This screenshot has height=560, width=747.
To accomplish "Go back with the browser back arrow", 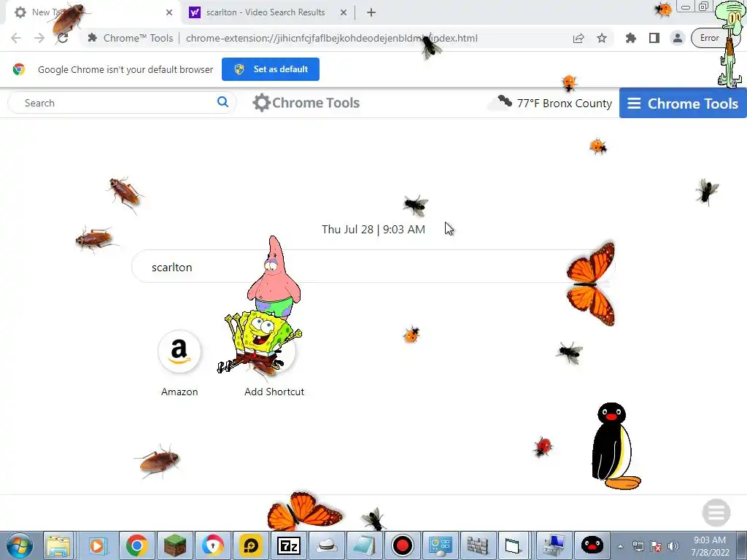I will [x=16, y=38].
